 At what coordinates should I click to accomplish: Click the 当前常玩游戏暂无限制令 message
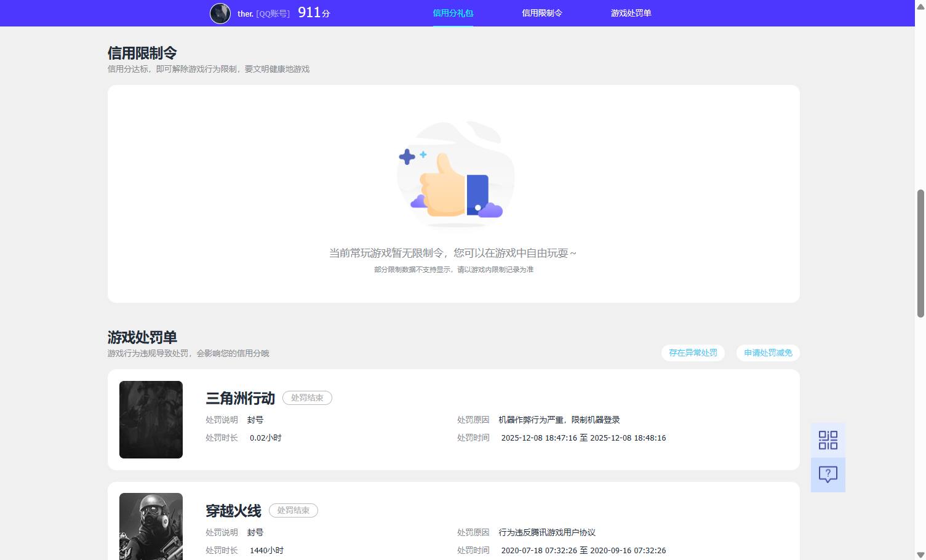pyautogui.click(x=453, y=253)
